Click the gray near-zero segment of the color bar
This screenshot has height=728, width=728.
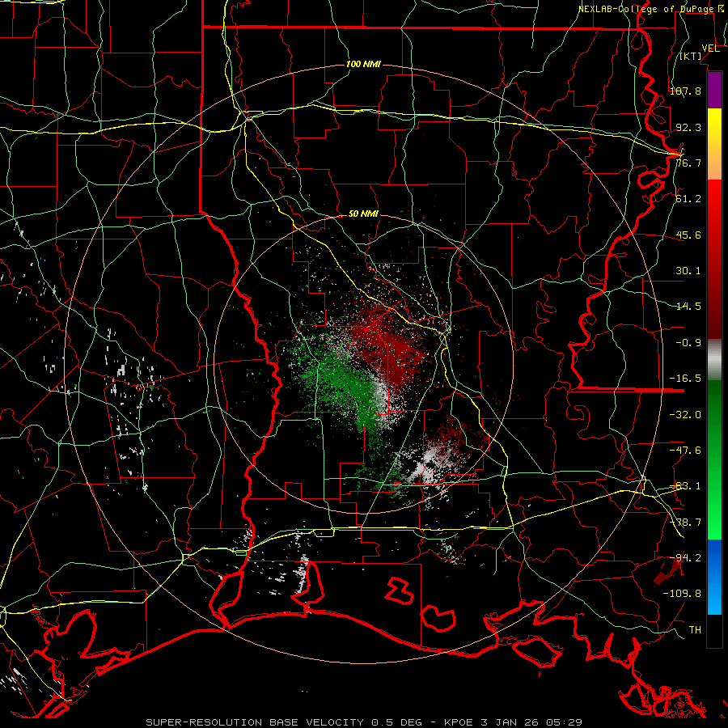click(x=714, y=360)
